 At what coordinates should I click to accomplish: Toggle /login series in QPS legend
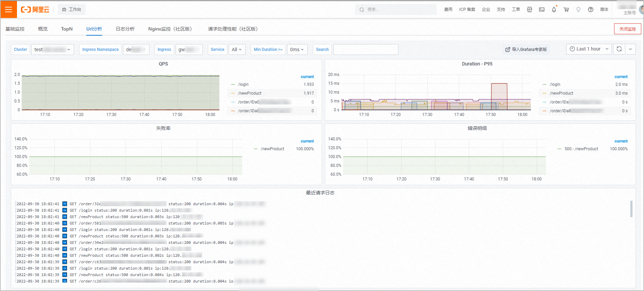tap(243, 84)
